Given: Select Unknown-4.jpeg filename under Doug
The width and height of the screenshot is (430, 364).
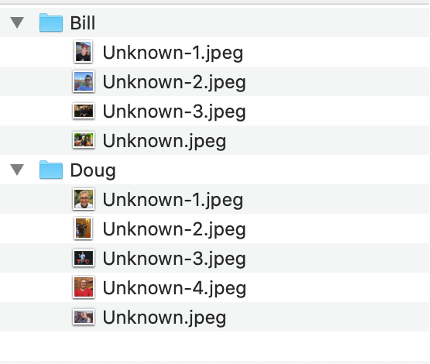Looking at the screenshot, I should coord(174,288).
